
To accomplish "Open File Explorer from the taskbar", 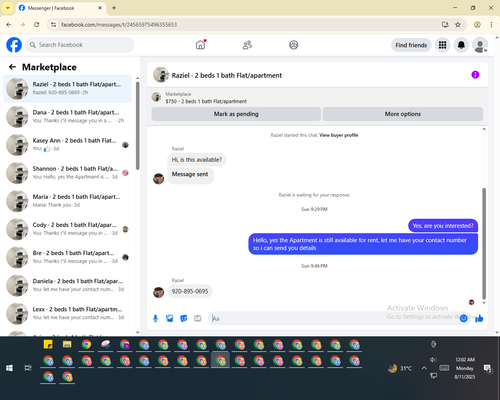I will (67, 344).
